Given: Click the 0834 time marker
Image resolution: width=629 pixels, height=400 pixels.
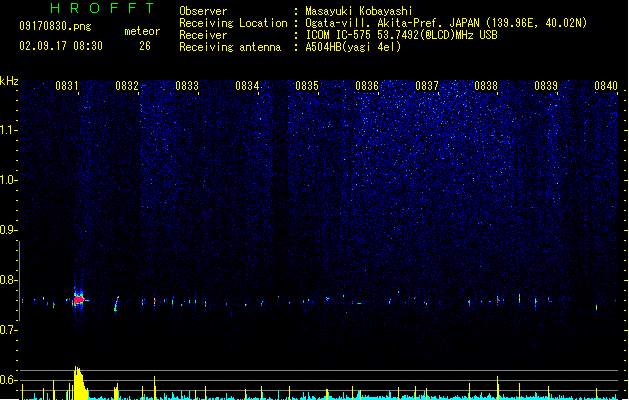Looking at the screenshot, I should point(247,86).
